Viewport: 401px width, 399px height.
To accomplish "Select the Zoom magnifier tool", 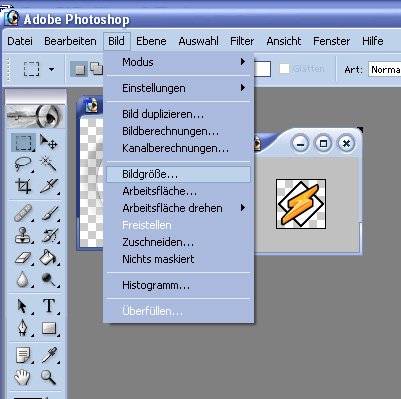I will pos(49,377).
